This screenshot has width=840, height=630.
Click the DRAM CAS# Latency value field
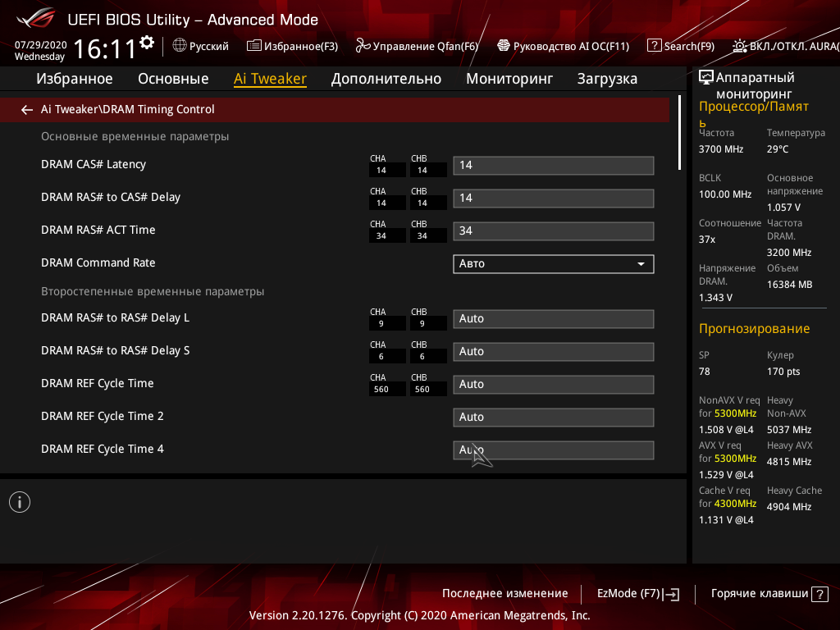pyautogui.click(x=554, y=165)
